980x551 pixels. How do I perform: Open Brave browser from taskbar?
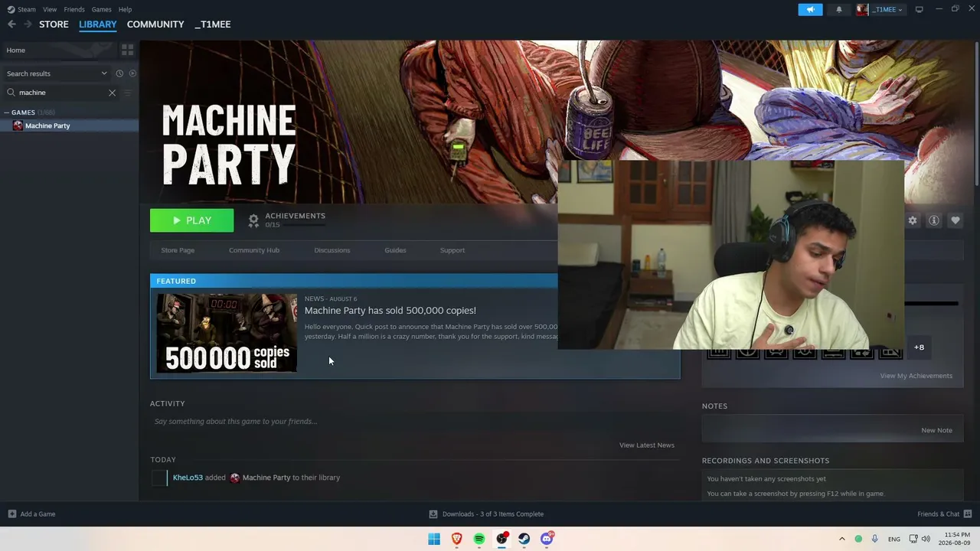(x=457, y=539)
